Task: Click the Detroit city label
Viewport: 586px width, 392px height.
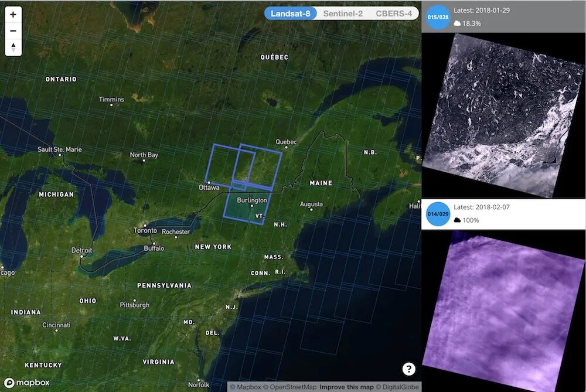Action: (x=81, y=250)
